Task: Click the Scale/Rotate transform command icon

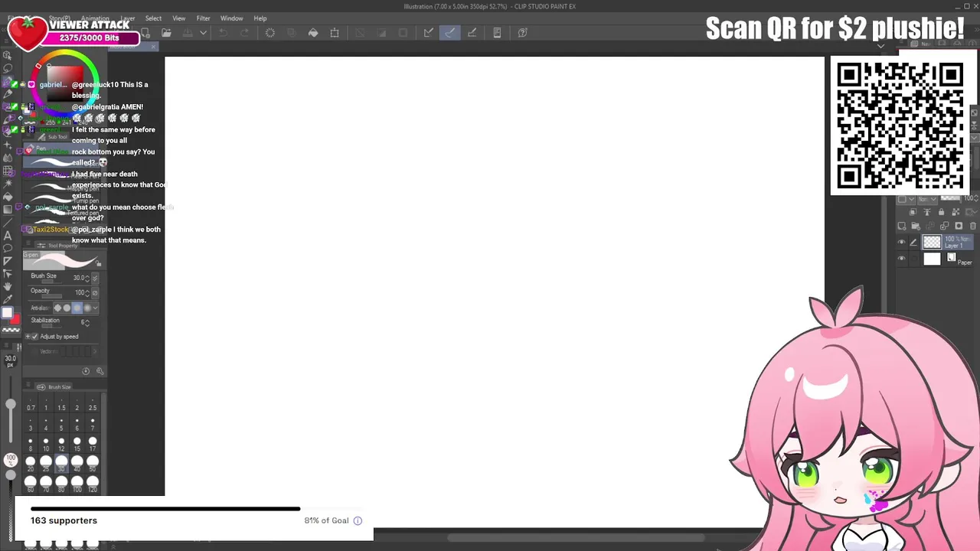Action: (335, 33)
